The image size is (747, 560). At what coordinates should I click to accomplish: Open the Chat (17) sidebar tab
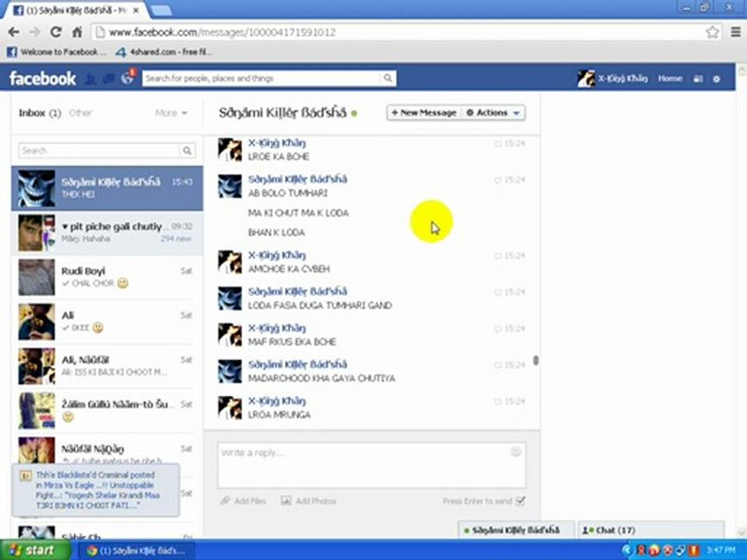click(651, 530)
